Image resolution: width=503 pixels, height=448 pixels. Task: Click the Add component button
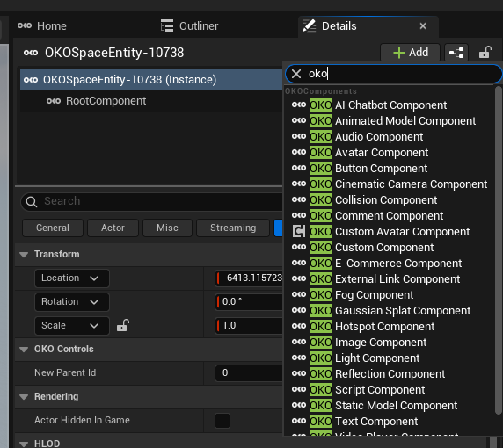pyautogui.click(x=411, y=53)
